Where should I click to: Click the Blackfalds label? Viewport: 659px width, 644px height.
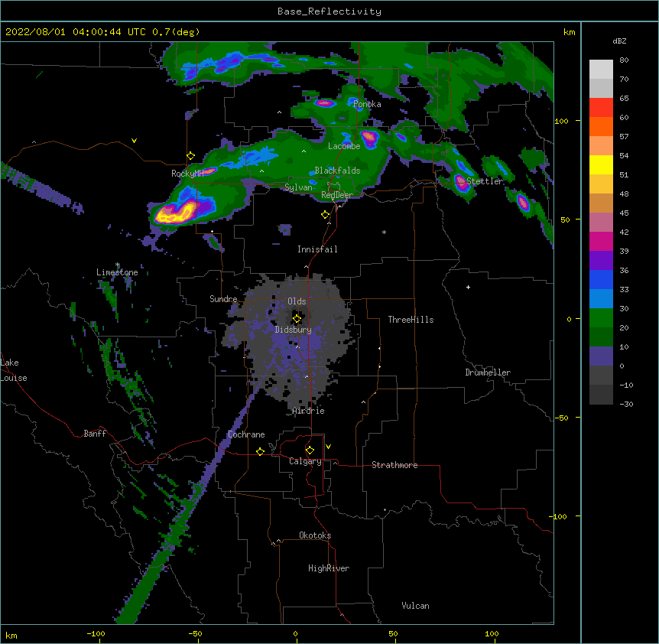pos(337,171)
